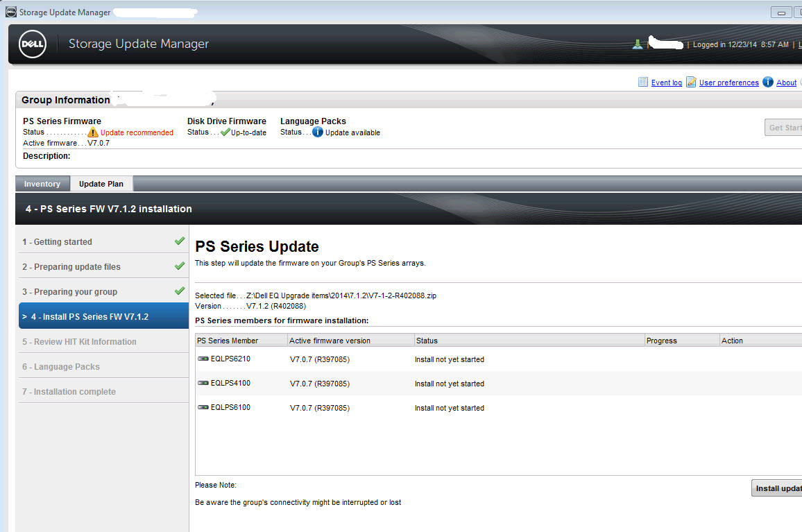The height and width of the screenshot is (532, 802).
Task: Click the Getting started completed checkmark
Action: [x=180, y=241]
